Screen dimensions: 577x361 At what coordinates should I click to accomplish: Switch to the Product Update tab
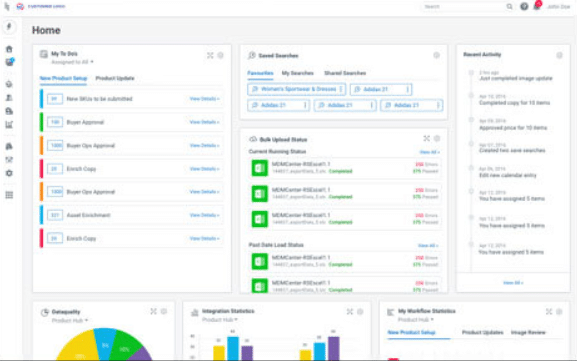(115, 78)
